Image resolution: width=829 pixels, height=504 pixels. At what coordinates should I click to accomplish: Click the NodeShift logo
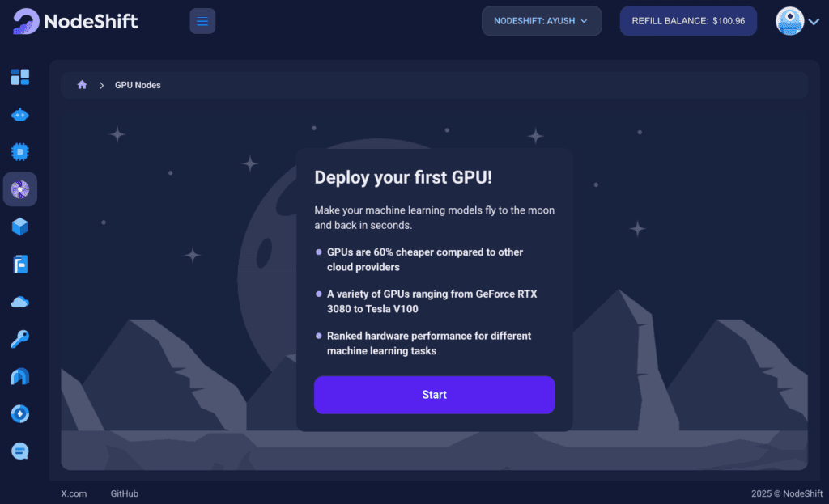(x=75, y=21)
